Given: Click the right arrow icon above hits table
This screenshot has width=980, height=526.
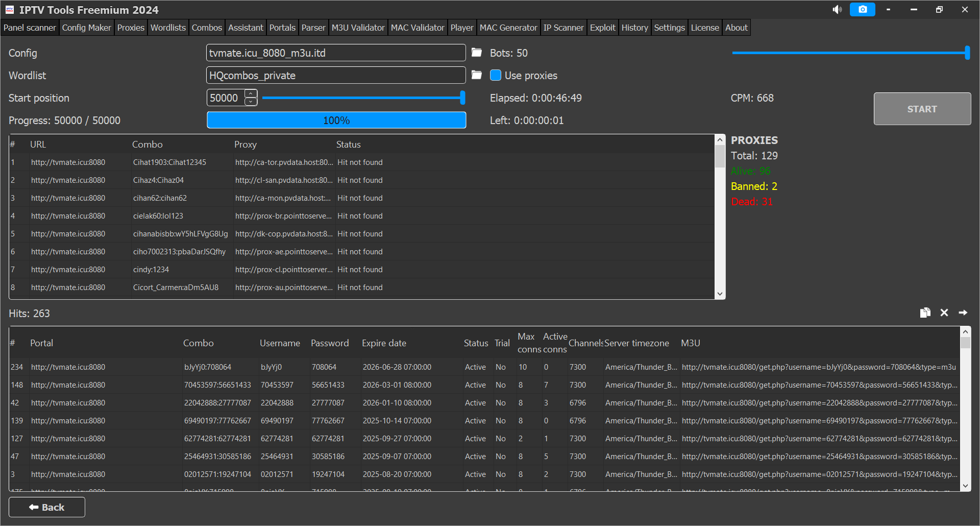Looking at the screenshot, I should coord(963,313).
